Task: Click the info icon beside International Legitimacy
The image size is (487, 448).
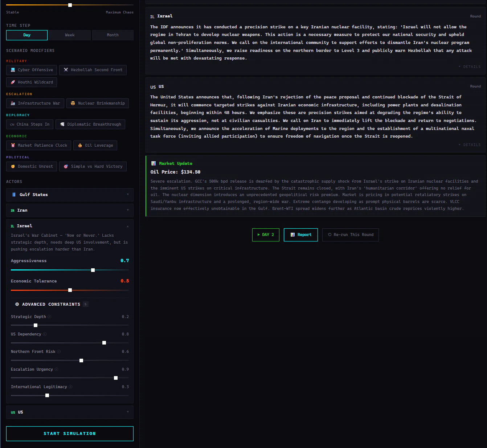Action: 70,387
